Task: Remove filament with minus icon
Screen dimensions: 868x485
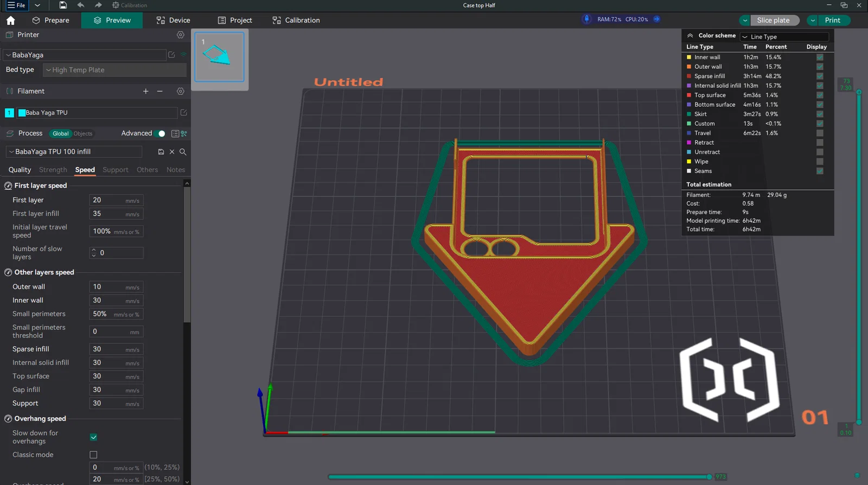Action: (160, 92)
